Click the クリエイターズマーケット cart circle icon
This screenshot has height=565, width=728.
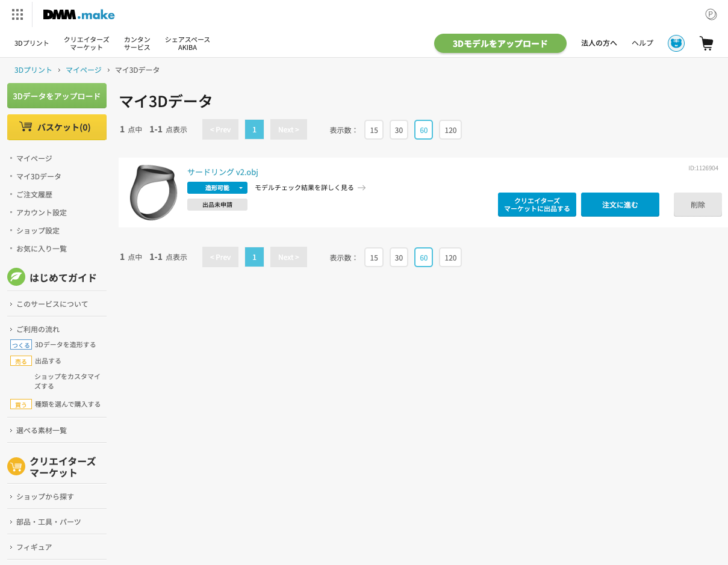(x=16, y=466)
